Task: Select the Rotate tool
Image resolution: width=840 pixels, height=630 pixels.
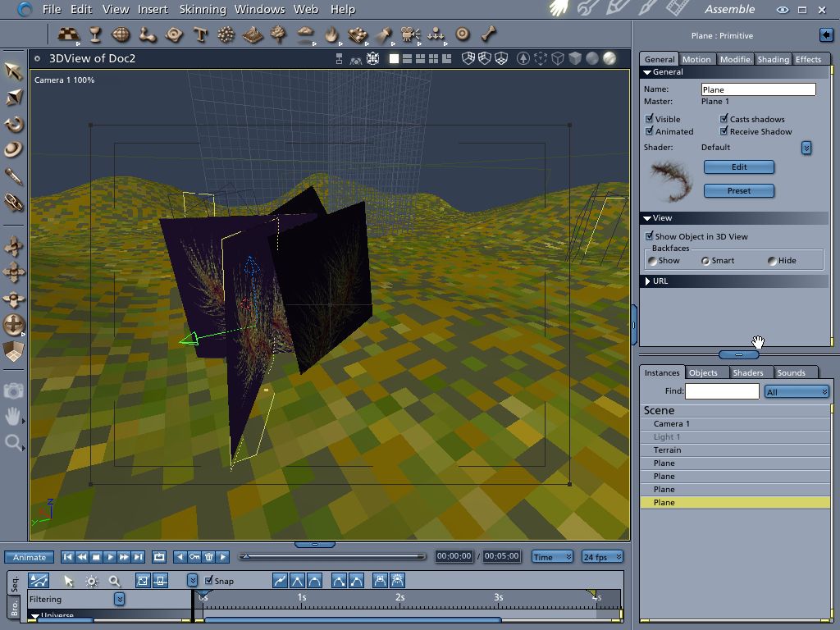Action: click(14, 124)
